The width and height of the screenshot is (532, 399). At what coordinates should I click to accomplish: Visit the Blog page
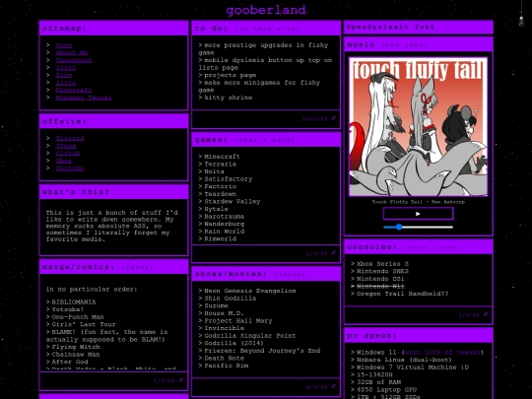[x=63, y=75]
